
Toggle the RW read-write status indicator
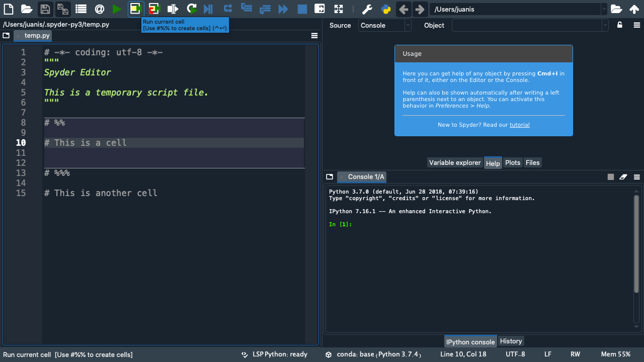pos(575,354)
